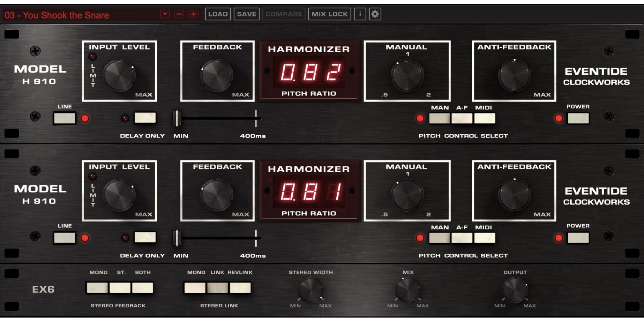Click the SAVE button
This screenshot has height=322, width=644.
247,14
